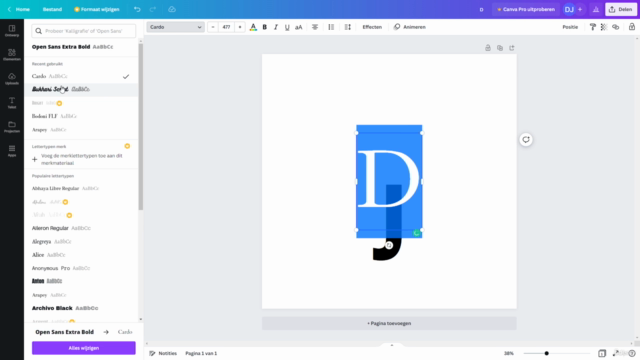Toggle underline text formatting

[287, 27]
